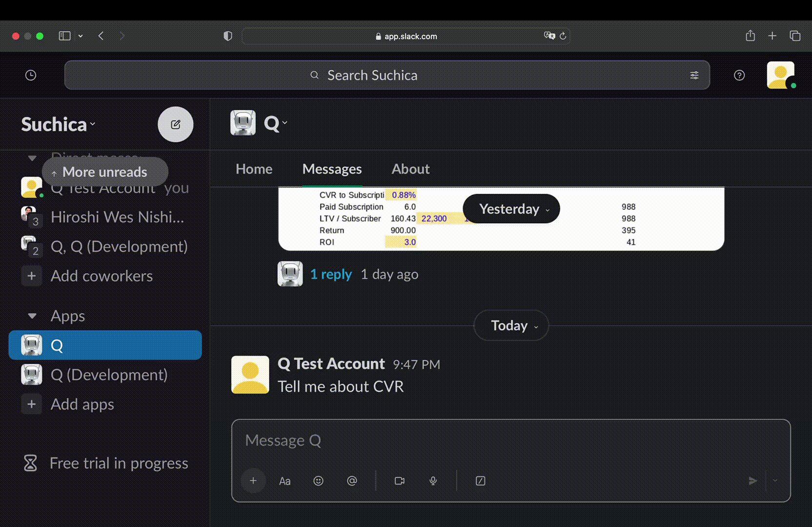The height and width of the screenshot is (527, 812).
Task: Open the Today date dropdown
Action: (x=510, y=325)
